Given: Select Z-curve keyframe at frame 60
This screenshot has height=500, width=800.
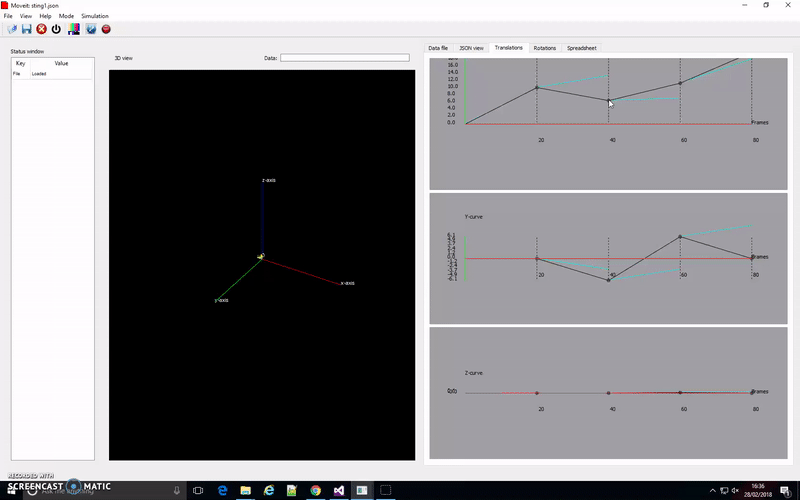Looking at the screenshot, I should tap(680, 392).
